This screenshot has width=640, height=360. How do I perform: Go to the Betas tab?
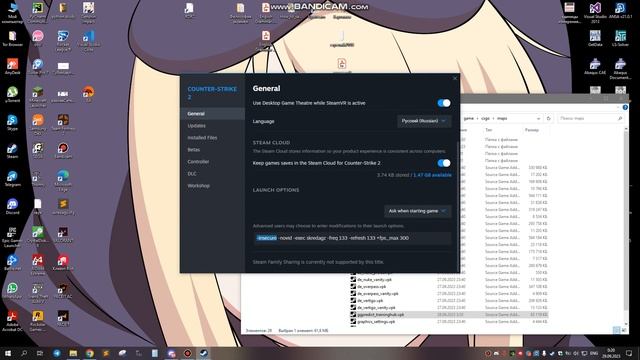click(212, 149)
